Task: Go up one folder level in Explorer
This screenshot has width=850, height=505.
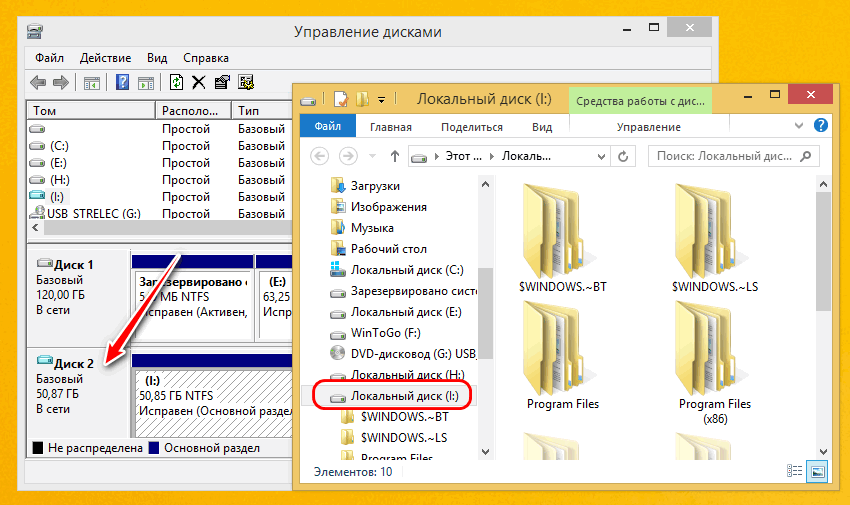Action: 395,157
